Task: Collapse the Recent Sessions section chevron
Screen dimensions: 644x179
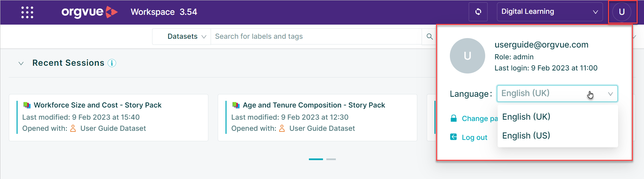Action: [x=21, y=63]
